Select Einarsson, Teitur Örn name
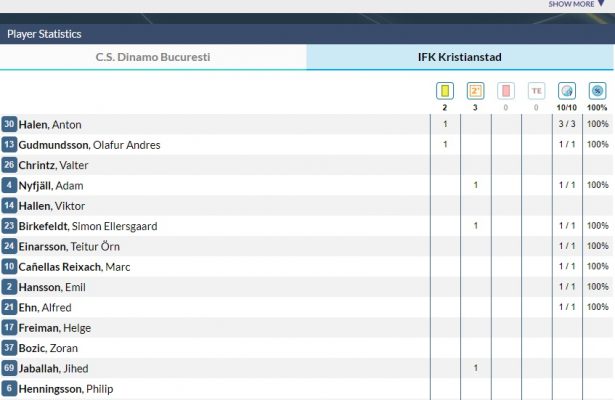Image resolution: width=615 pixels, height=400 pixels. pos(69,247)
